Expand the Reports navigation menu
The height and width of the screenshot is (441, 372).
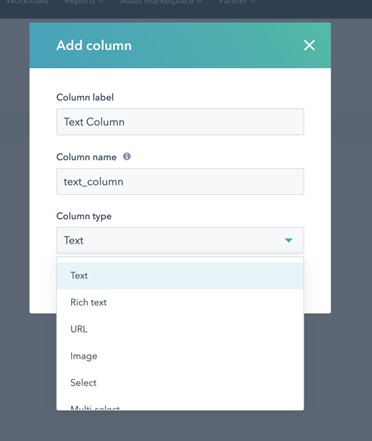pyautogui.click(x=84, y=2)
